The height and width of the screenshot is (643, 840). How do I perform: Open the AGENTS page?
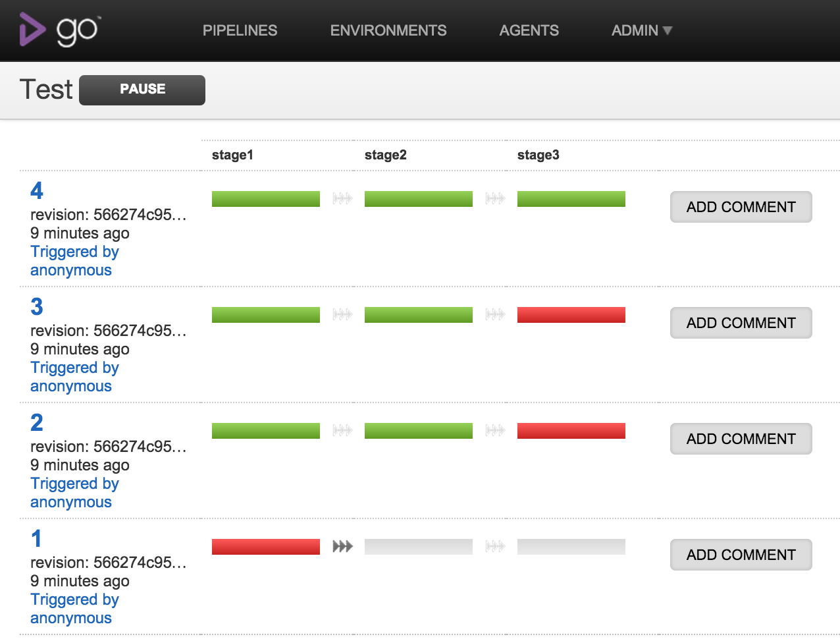pos(529,30)
